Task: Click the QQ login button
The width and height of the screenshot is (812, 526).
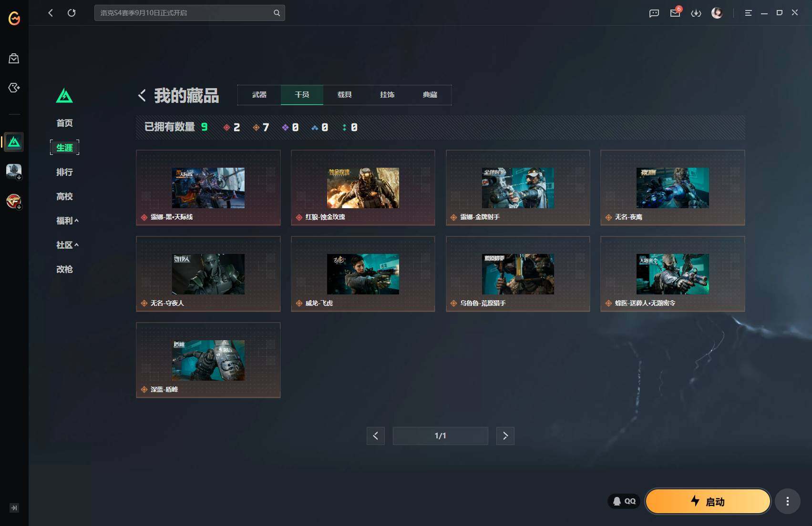Action: (x=624, y=501)
